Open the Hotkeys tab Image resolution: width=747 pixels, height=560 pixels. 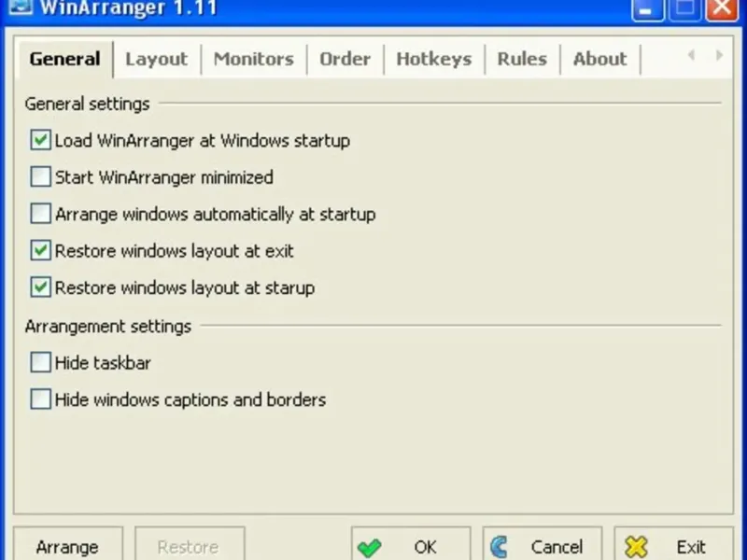tap(434, 59)
